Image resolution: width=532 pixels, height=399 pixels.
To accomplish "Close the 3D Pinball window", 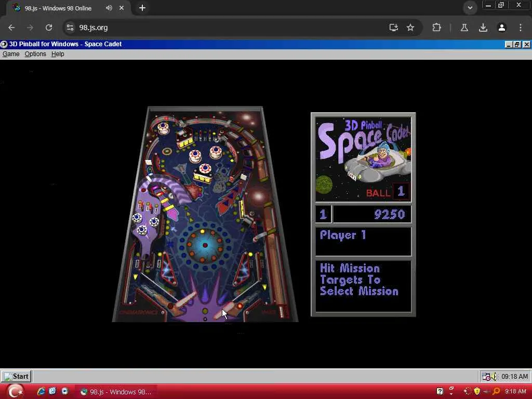I will point(526,45).
